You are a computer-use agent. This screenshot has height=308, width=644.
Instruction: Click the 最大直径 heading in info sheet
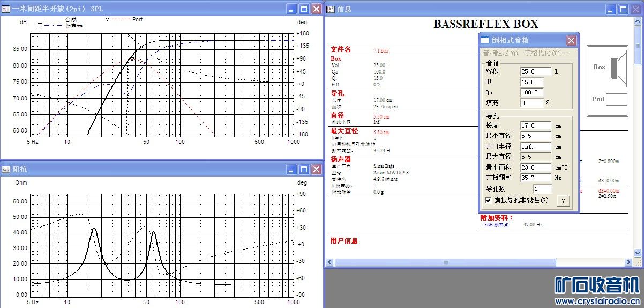tap(344, 130)
